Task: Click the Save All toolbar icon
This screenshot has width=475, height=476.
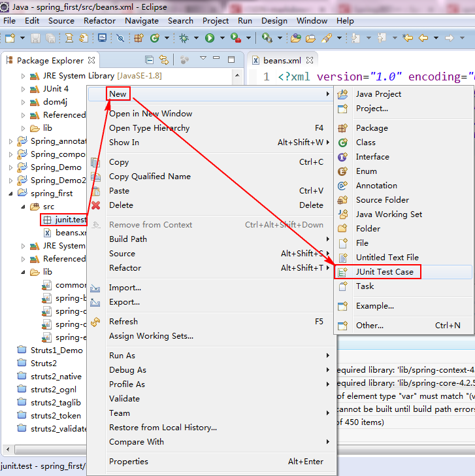Action: pyautogui.click(x=51, y=38)
